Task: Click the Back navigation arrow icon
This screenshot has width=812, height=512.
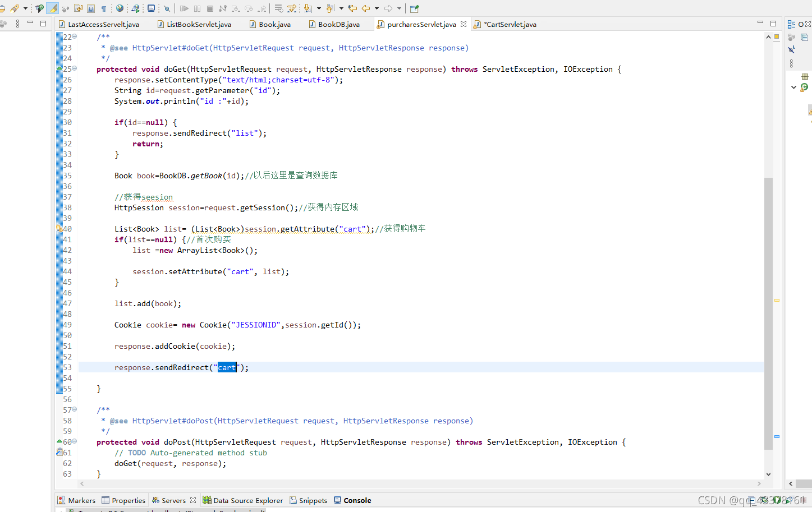Action: tap(365, 8)
